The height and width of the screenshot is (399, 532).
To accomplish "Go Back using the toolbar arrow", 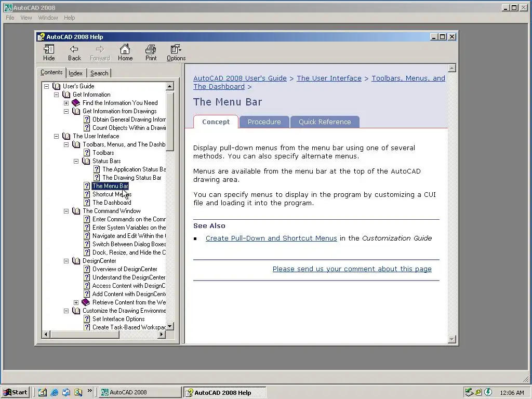I will 74,49.
